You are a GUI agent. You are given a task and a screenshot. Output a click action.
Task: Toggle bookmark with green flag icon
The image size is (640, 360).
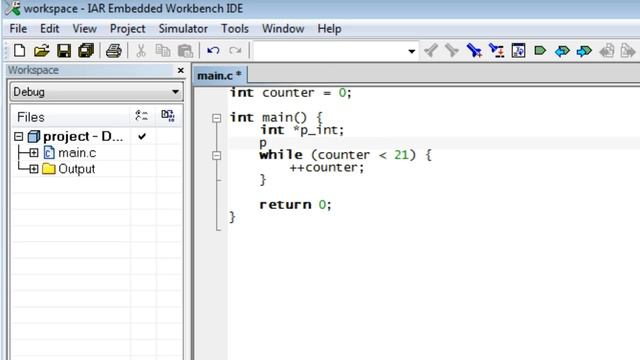[540, 51]
